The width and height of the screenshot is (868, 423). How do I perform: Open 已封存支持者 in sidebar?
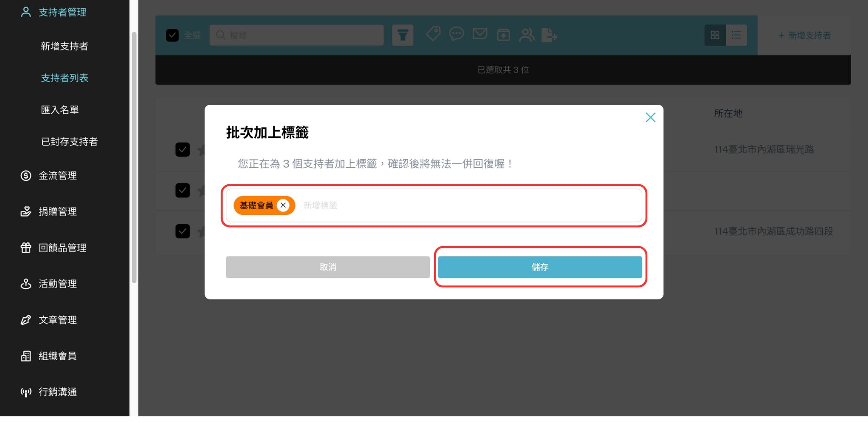pyautogui.click(x=69, y=142)
